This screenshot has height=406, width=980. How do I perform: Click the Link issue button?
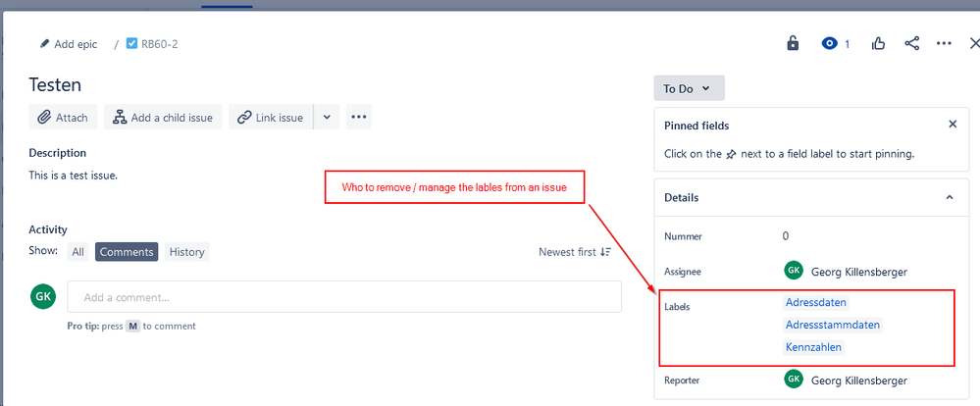click(x=271, y=118)
